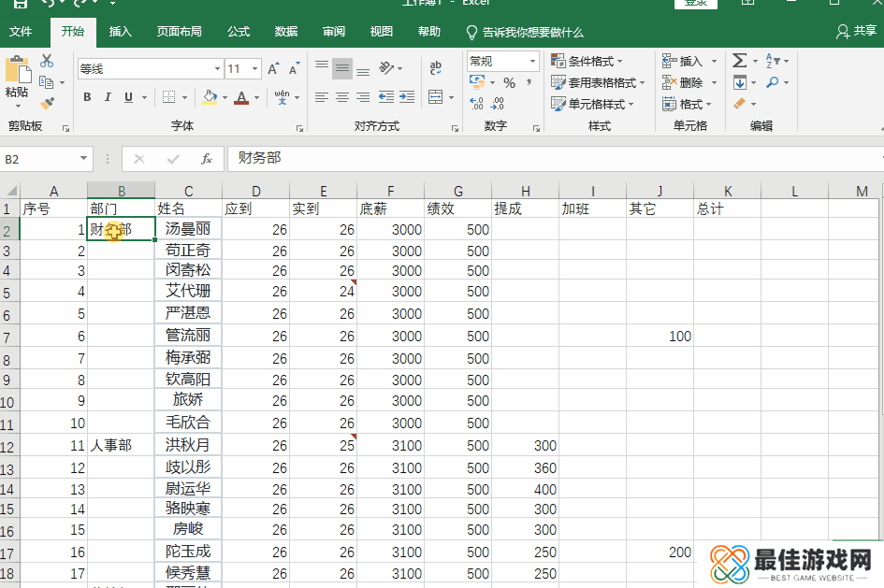
Task: Click the Cut scissors icon
Action: pyautogui.click(x=47, y=61)
